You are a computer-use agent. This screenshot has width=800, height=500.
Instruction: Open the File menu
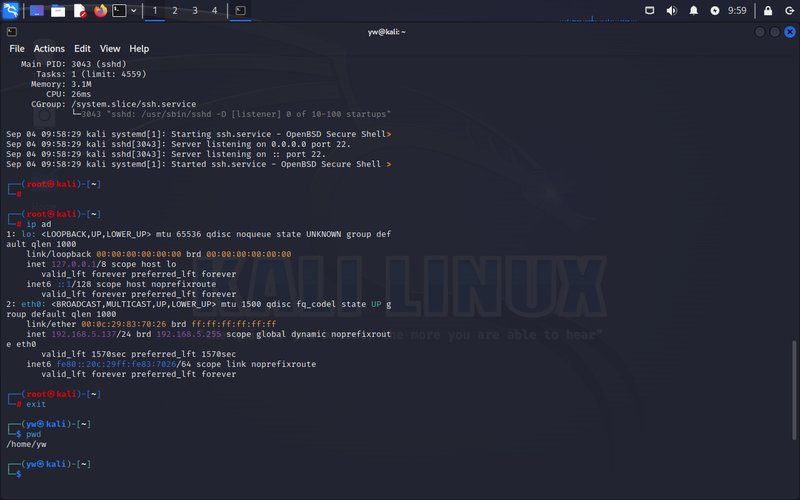point(17,48)
